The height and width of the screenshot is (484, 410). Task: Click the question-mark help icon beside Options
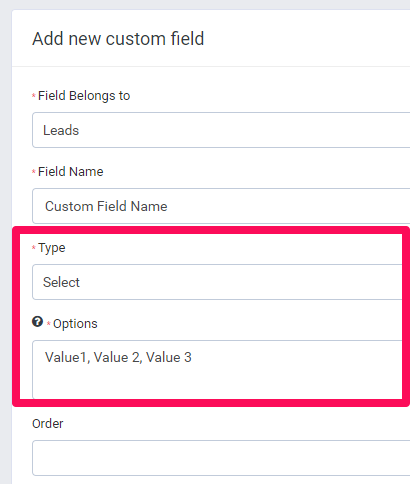(37, 322)
